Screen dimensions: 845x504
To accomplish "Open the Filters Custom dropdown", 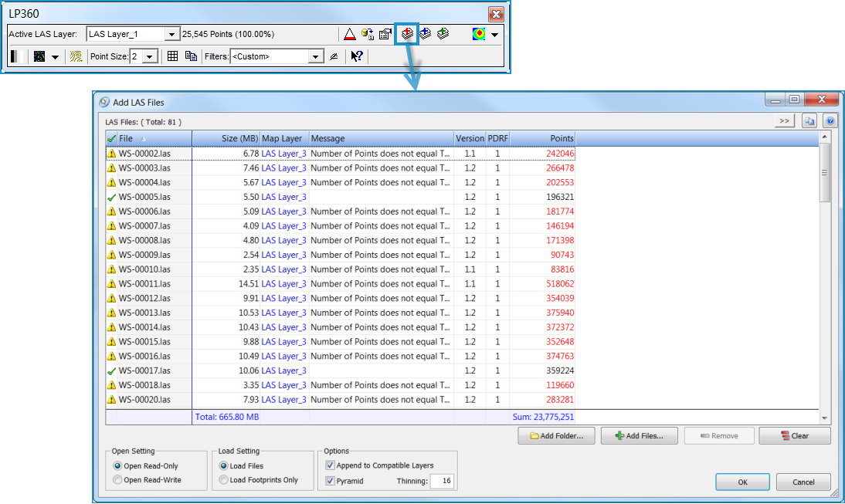I will [316, 56].
